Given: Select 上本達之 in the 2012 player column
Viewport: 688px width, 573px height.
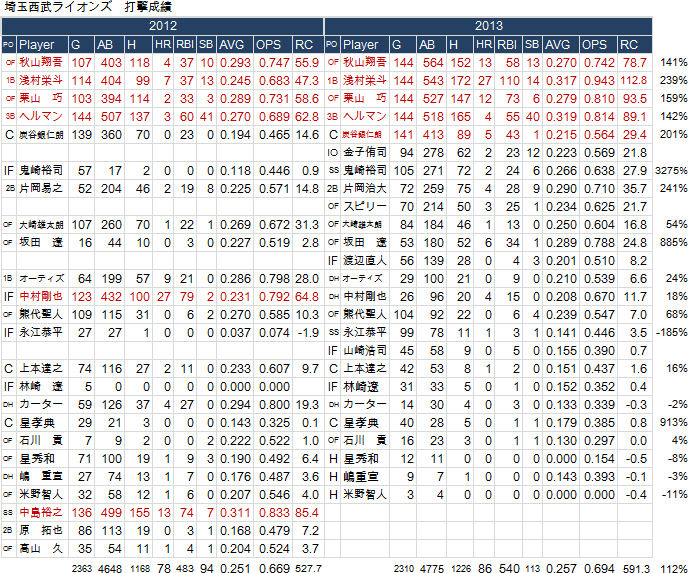Looking at the screenshot, I should [x=41, y=368].
